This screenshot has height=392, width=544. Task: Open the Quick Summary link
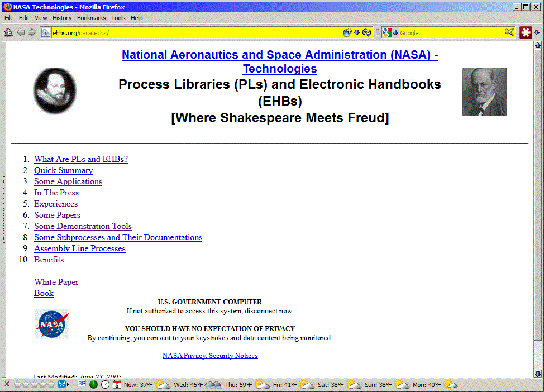(x=64, y=170)
